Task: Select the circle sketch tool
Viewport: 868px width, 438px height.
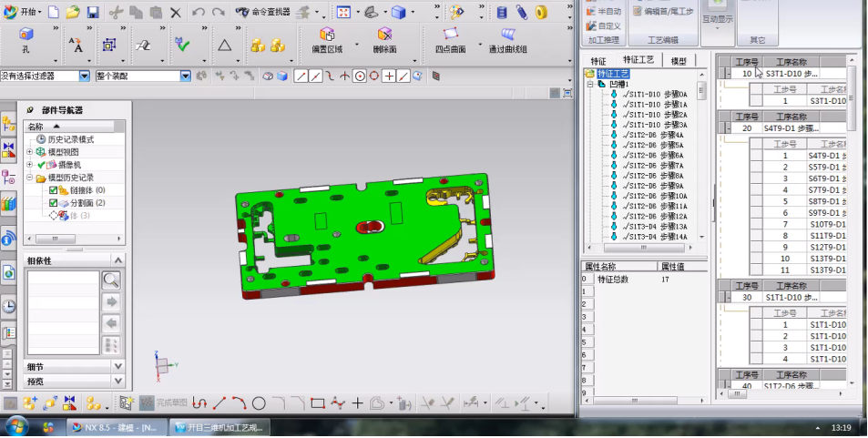Action: point(259,403)
